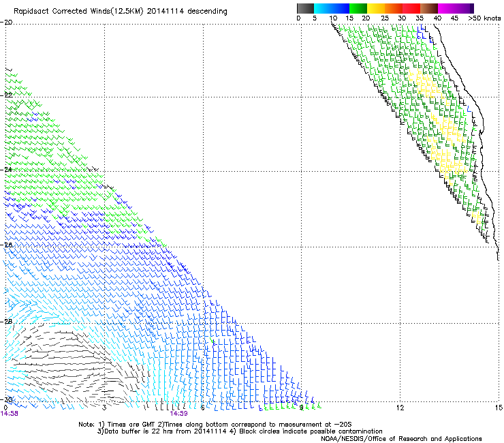This screenshot has width=504, height=443.
Task: Click the '14:58' swath time label
Action: [x=10, y=414]
